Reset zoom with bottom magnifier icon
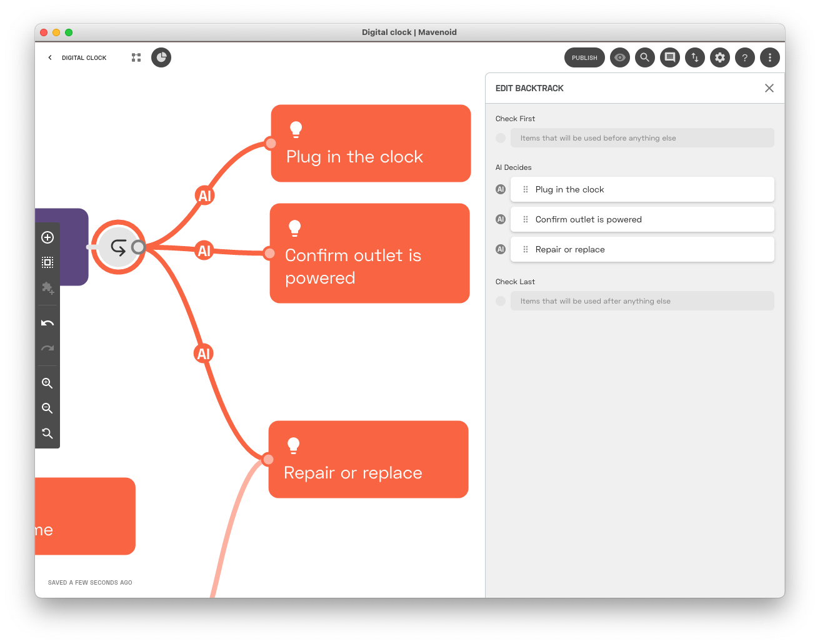 click(47, 433)
